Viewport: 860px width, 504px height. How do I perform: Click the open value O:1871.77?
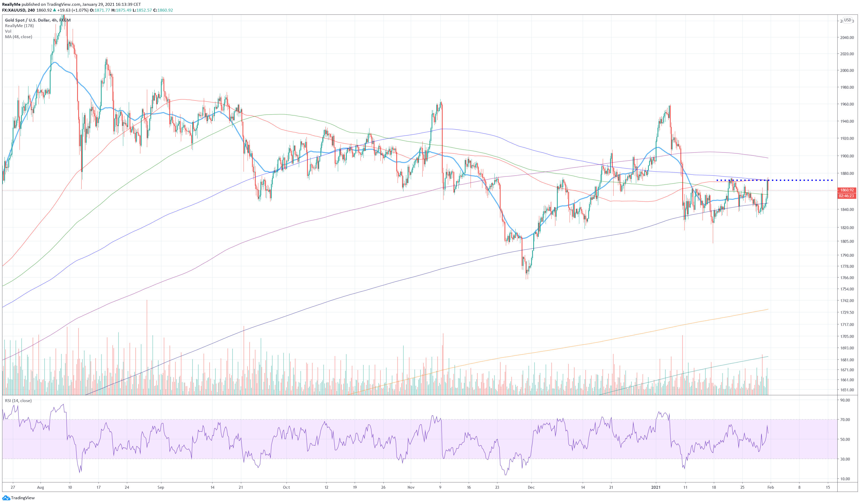(100, 10)
